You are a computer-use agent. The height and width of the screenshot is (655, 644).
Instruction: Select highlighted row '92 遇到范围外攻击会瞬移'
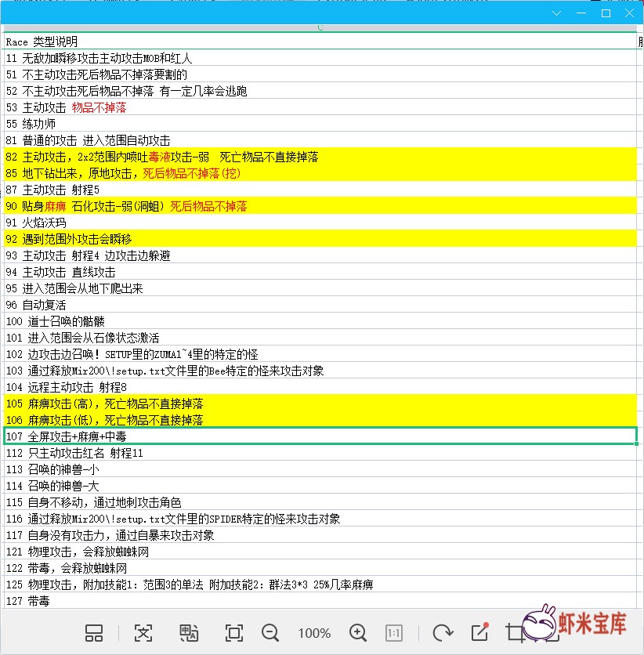[x=320, y=238]
